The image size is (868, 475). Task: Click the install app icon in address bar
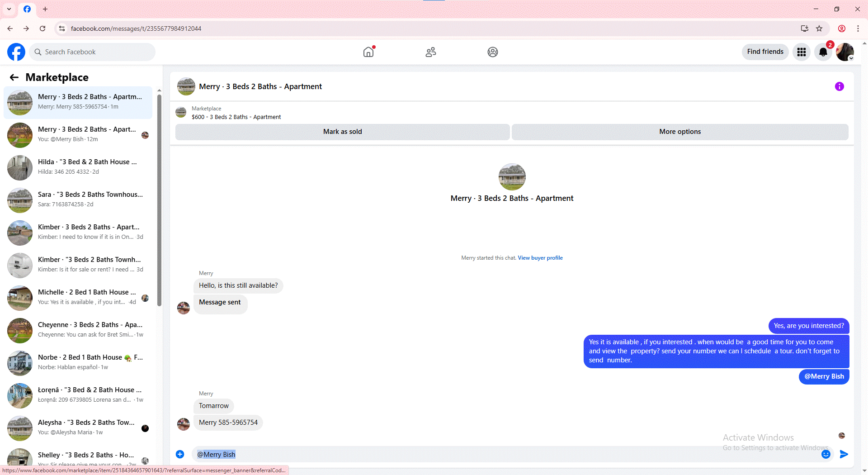click(805, 28)
